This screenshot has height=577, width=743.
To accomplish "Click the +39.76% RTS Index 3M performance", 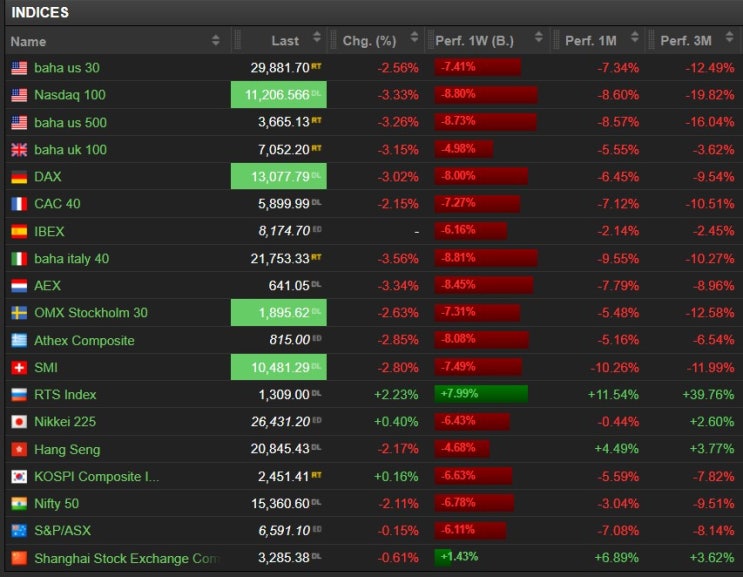I will pos(708,395).
